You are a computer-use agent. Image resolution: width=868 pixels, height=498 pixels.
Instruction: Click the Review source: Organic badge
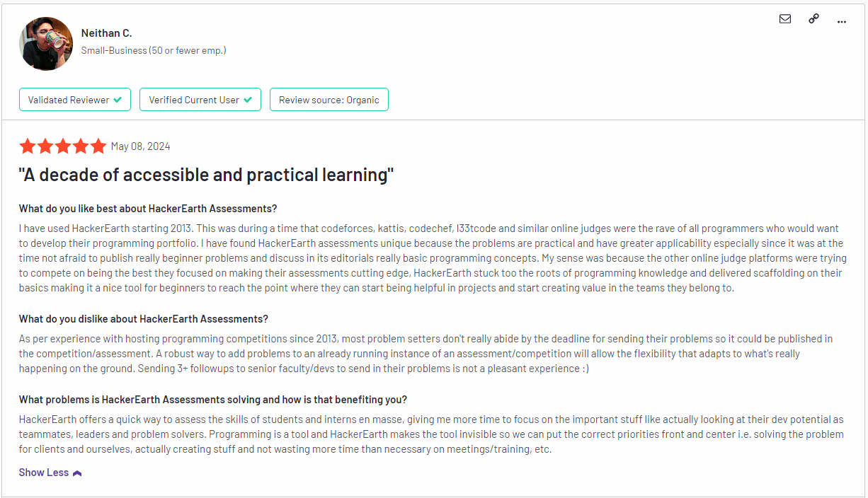click(329, 99)
